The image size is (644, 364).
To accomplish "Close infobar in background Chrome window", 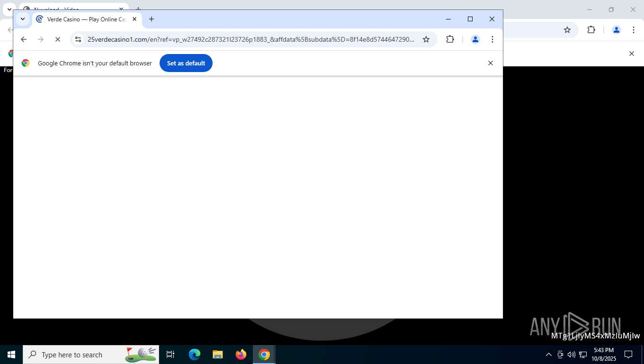I will 631,54.
